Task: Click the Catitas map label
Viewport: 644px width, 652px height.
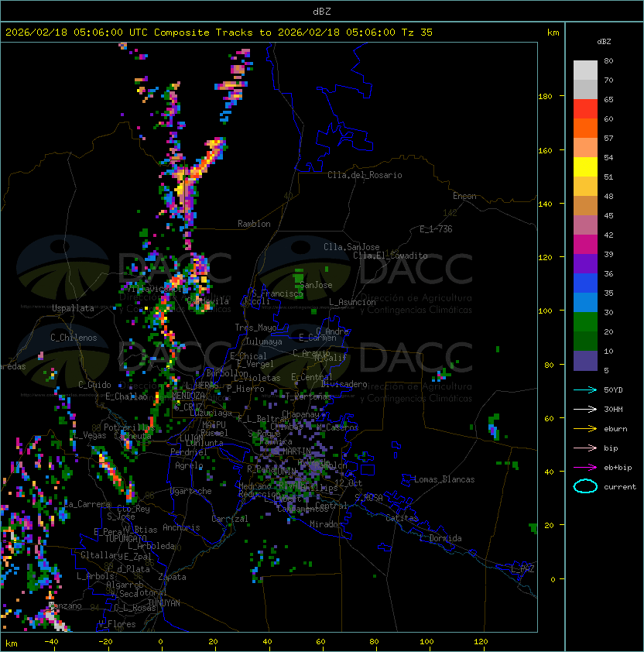Action: [402, 518]
